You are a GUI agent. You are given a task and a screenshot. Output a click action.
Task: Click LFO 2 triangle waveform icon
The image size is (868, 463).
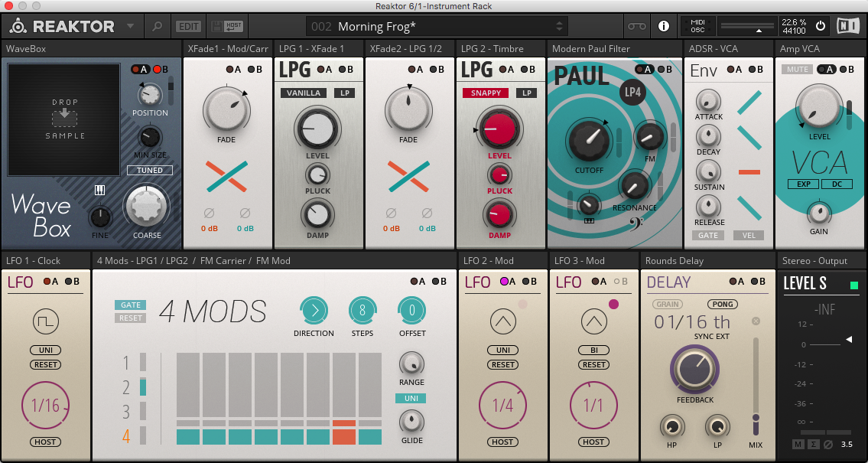(x=503, y=321)
